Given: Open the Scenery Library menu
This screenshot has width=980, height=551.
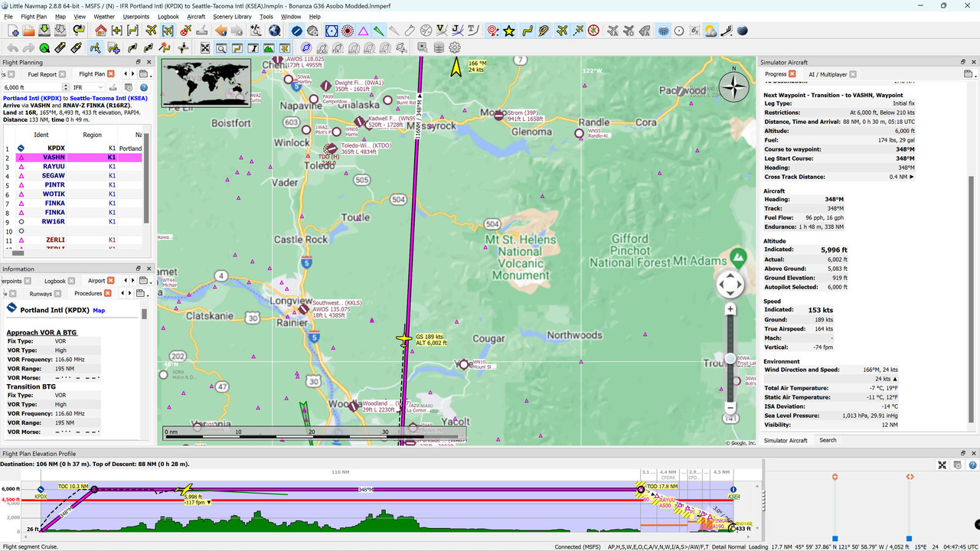Looking at the screenshot, I should pyautogui.click(x=232, y=16).
